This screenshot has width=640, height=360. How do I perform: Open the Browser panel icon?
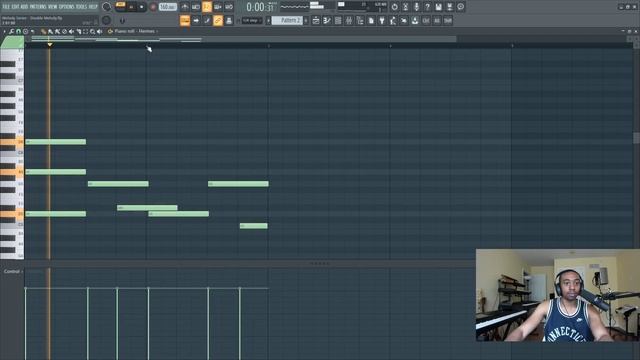[x=360, y=20]
